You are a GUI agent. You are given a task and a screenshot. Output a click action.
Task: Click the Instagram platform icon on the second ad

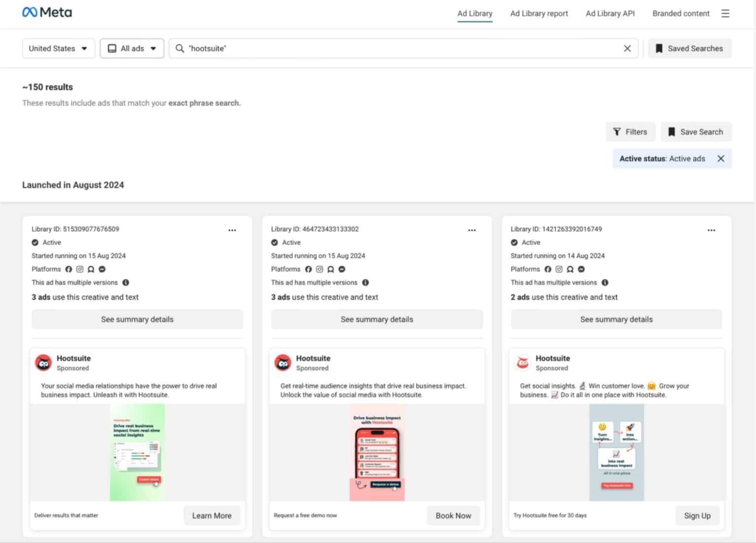(319, 269)
